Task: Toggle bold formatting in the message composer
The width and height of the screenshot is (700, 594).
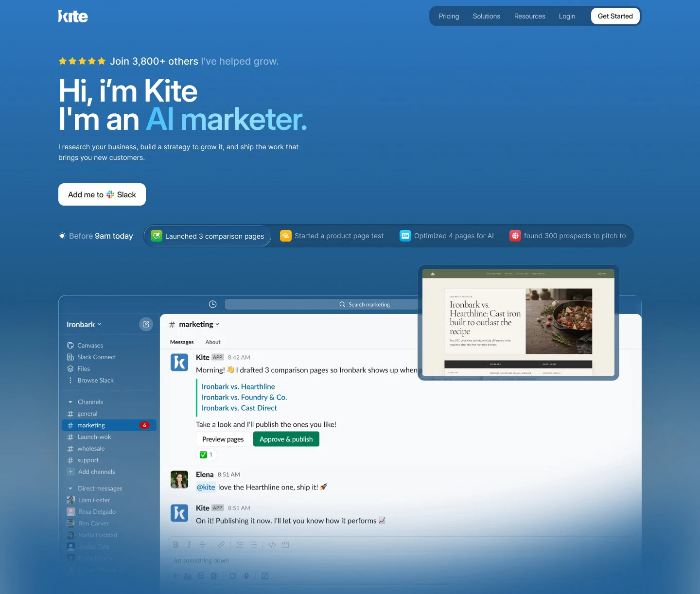Action: (176, 544)
